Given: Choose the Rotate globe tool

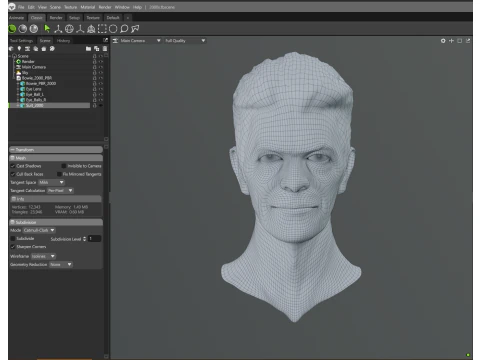Looking at the screenshot, I should [69, 29].
